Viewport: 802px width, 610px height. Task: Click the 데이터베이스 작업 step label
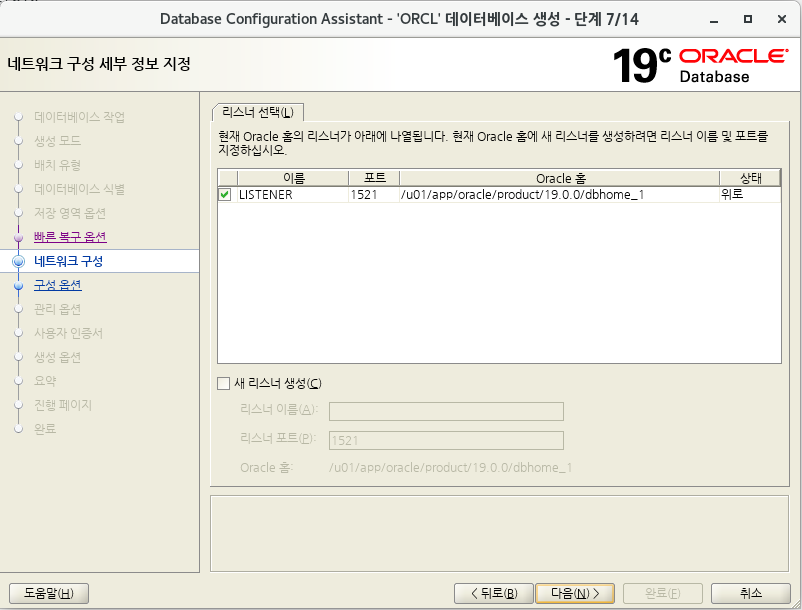[x=79, y=117]
